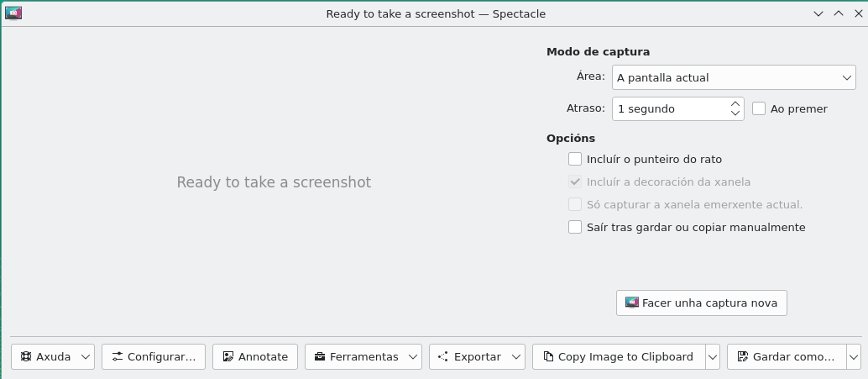Maximize the Spectacle window
Image resolution: width=868 pixels, height=379 pixels.
pyautogui.click(x=839, y=13)
